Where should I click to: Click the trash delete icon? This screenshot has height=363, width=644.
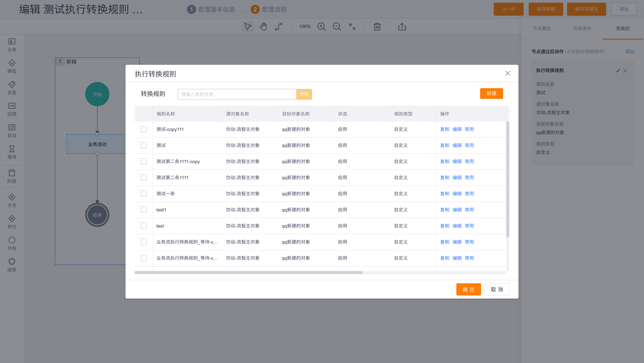[x=377, y=26]
